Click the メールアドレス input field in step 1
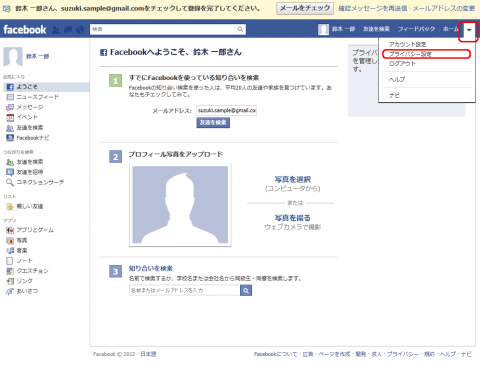Viewport: 480px width, 369px height. [226, 110]
